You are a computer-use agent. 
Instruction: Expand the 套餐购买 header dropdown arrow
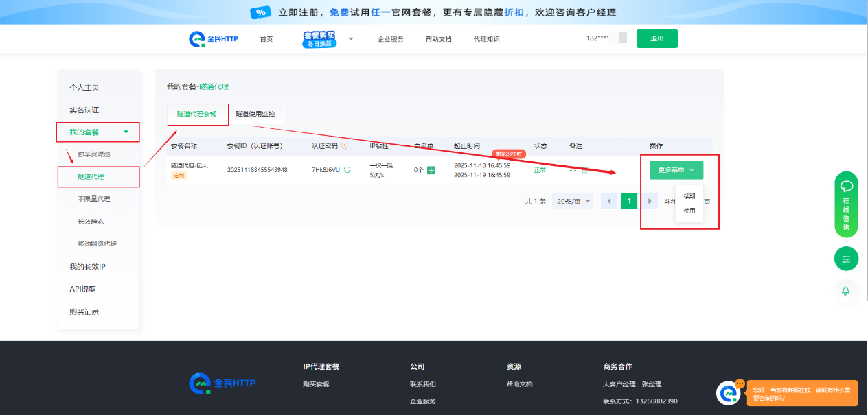click(x=350, y=39)
